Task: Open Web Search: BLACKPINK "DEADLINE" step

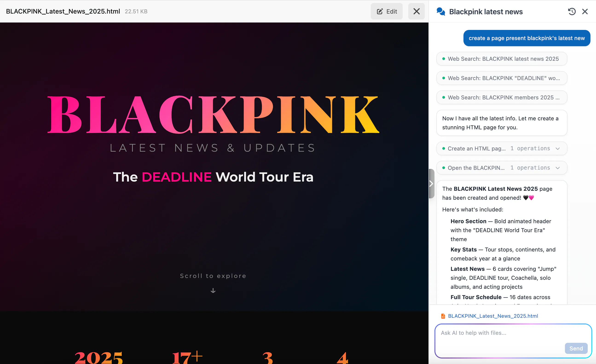Action: coord(502,78)
